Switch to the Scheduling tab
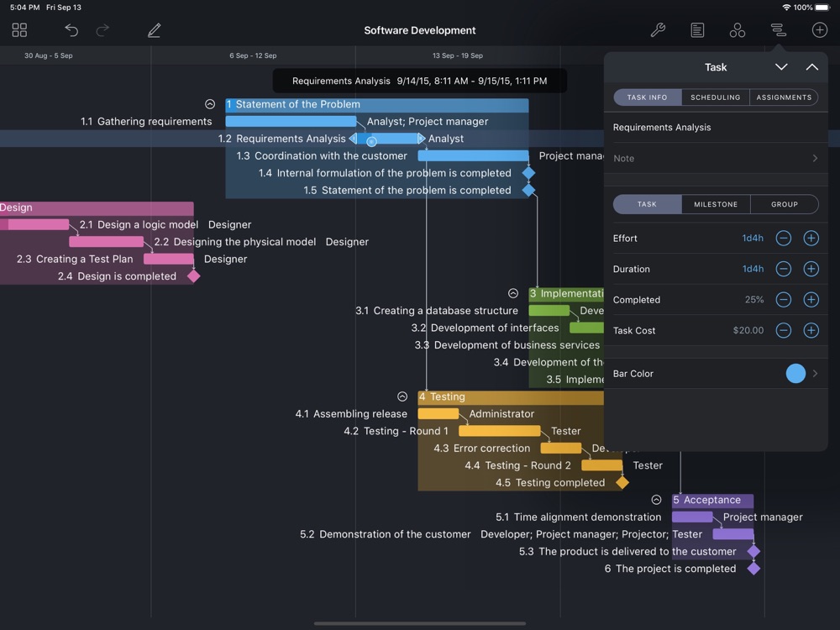This screenshot has width=840, height=630. point(715,97)
